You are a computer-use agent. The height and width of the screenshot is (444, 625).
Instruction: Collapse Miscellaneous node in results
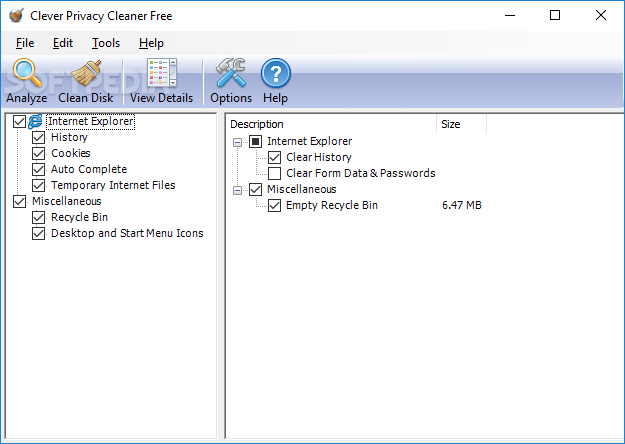[x=237, y=190]
